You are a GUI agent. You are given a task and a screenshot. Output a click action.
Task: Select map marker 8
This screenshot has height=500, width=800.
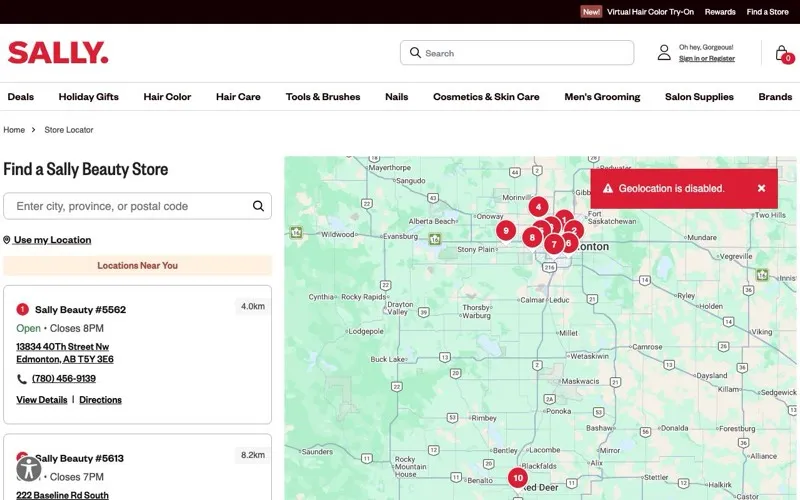click(532, 237)
